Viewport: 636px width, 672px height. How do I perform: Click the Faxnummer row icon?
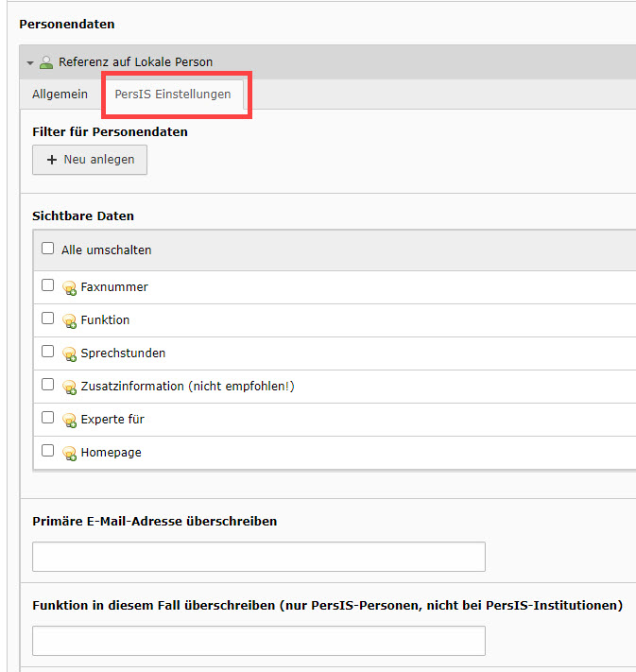point(69,287)
